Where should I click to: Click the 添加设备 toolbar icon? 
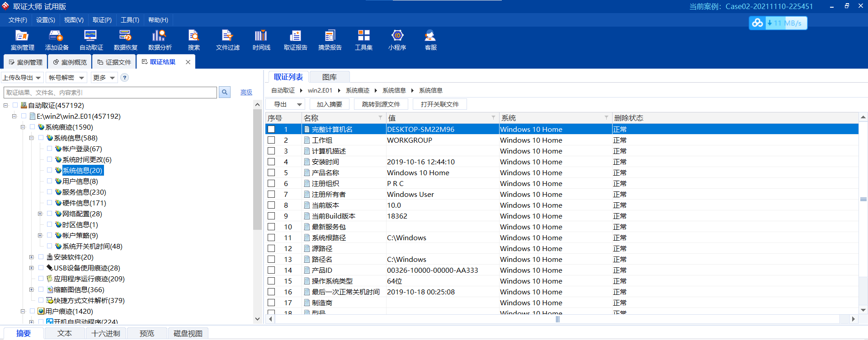click(57, 40)
